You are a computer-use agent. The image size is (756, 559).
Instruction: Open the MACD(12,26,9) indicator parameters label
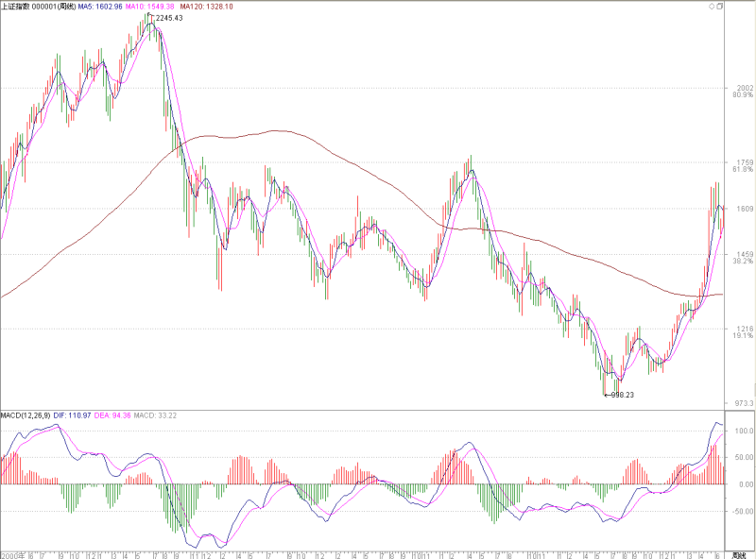26,415
